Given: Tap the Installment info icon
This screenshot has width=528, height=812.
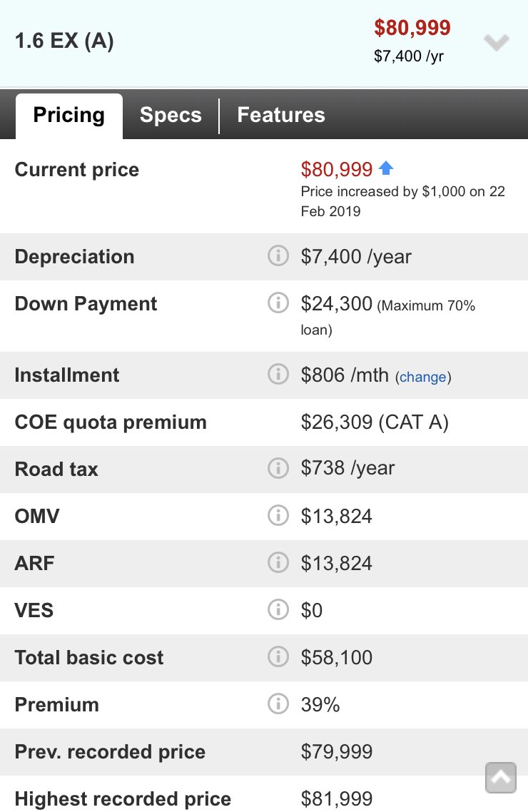Looking at the screenshot, I should coord(278,374).
